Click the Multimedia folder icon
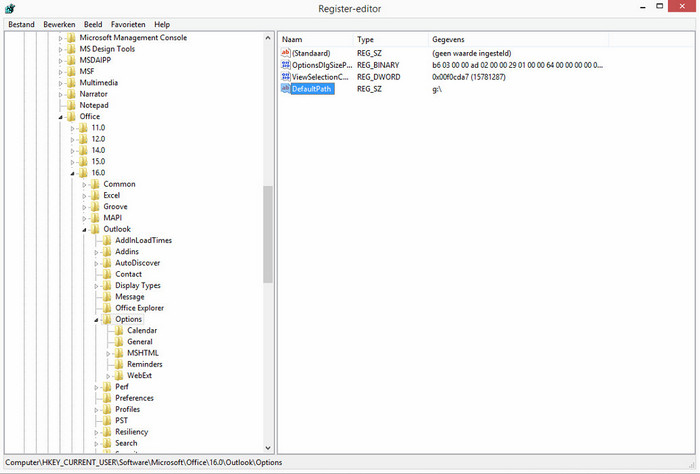 pyautogui.click(x=71, y=83)
